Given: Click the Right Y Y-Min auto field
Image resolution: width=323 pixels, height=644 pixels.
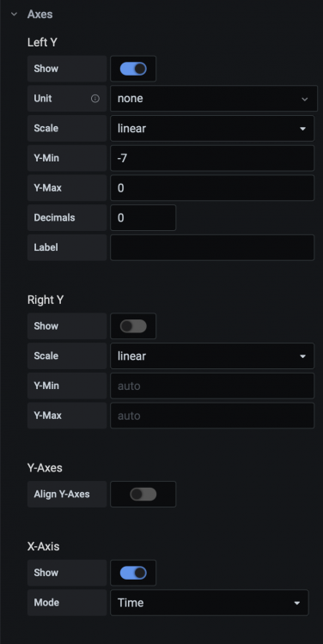Looking at the screenshot, I should click(212, 386).
